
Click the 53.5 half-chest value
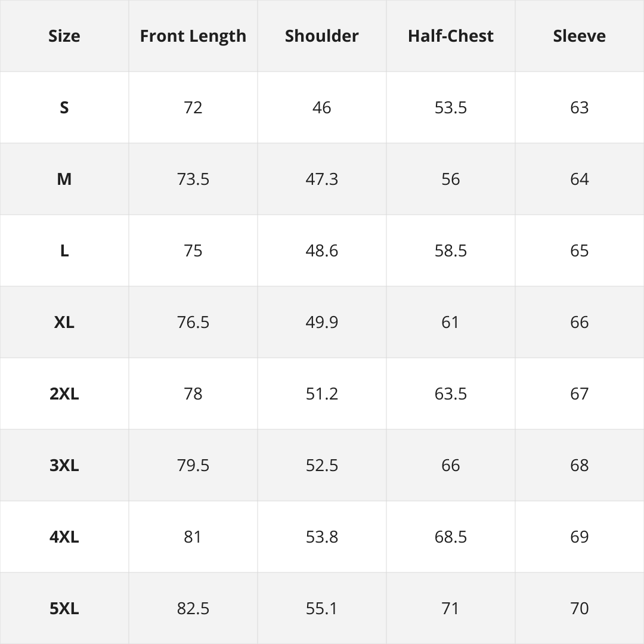[451, 107]
